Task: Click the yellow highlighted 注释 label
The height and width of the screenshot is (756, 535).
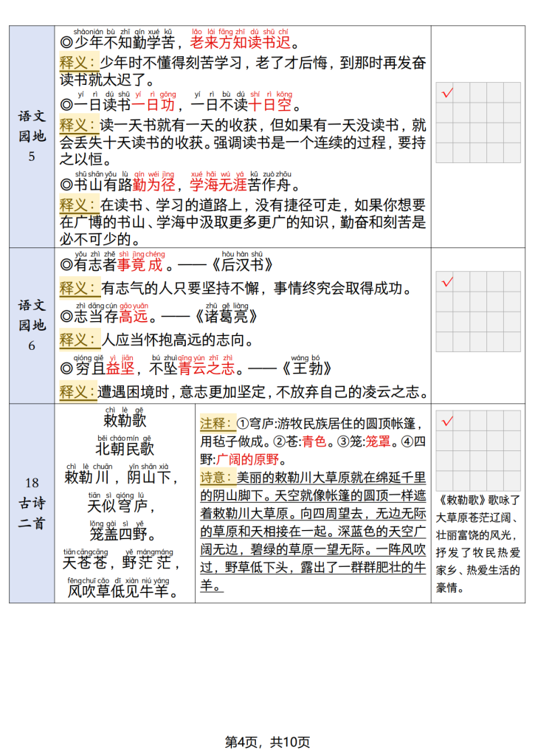Action: [x=217, y=424]
